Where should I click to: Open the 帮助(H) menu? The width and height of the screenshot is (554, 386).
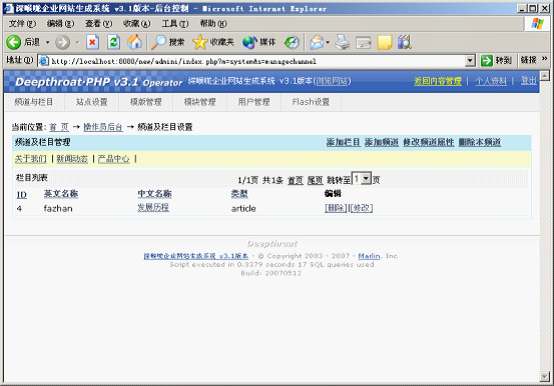213,24
